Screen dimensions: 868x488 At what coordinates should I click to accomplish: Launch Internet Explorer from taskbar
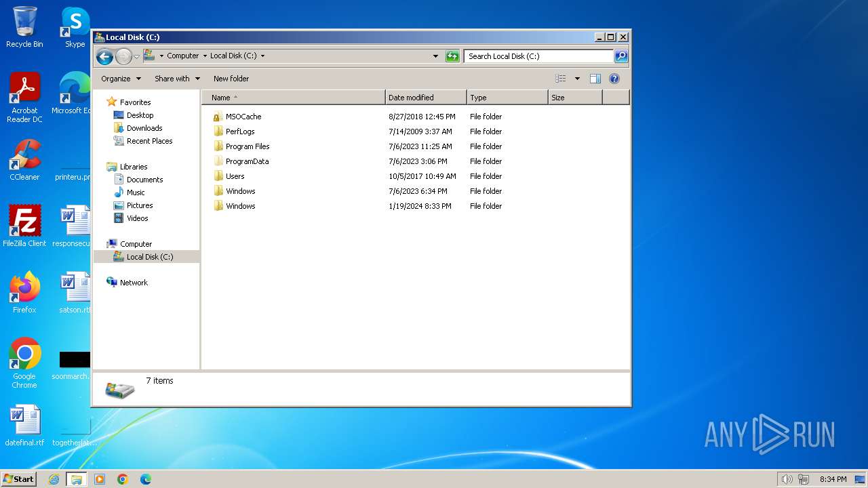pyautogui.click(x=54, y=479)
